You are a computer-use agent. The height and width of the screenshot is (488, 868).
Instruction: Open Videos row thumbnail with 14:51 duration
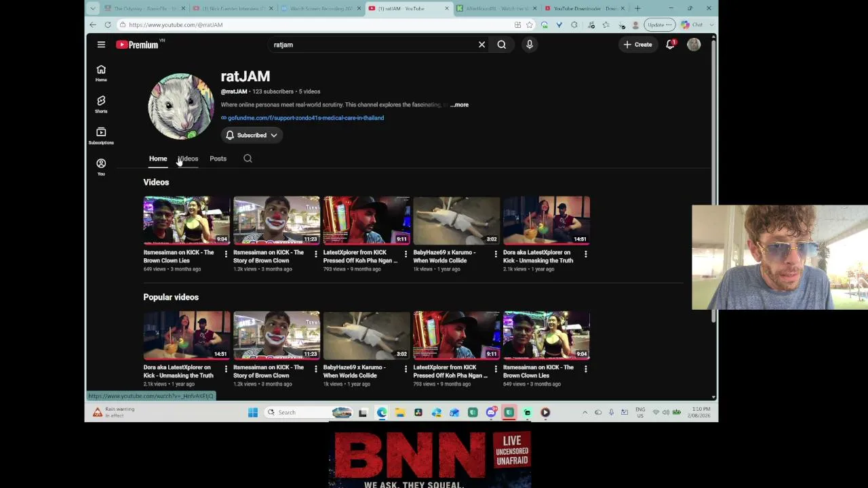[547, 220]
